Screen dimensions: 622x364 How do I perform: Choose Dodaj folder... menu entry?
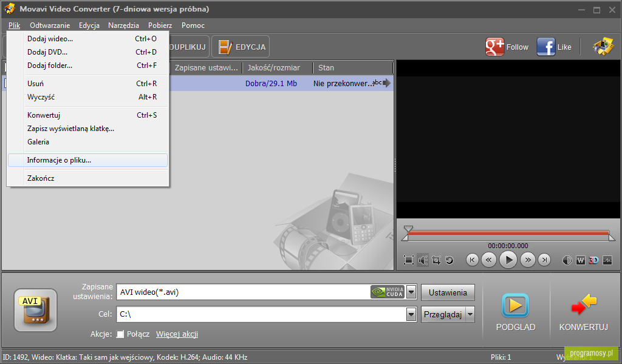click(x=87, y=66)
